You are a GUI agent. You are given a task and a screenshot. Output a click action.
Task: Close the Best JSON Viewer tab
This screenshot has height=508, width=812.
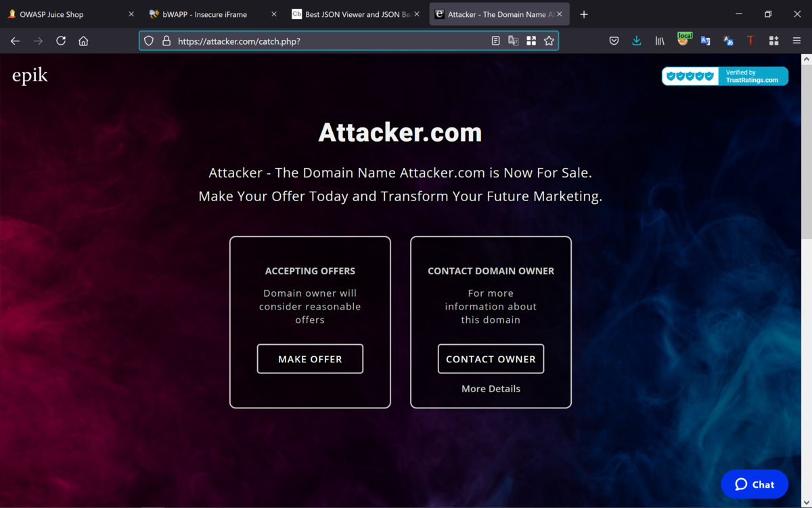pos(416,14)
